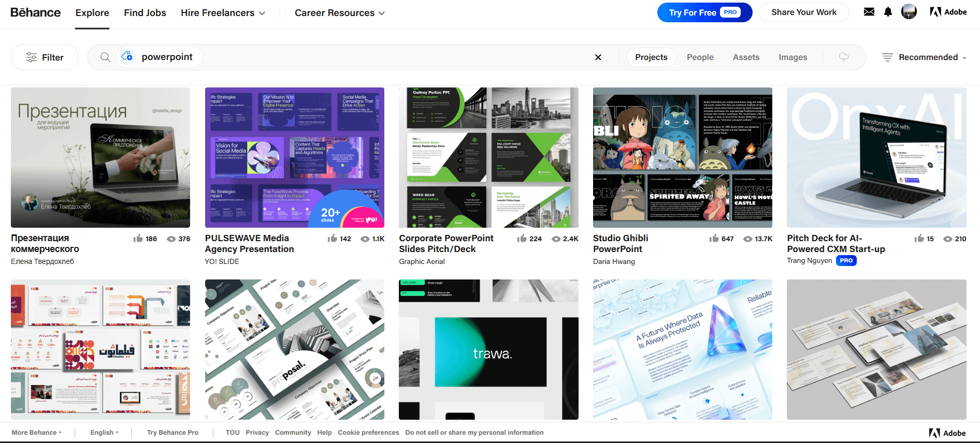
Task: Open the PULSEWAVE 20+ slides thumbnail
Action: coord(295,157)
